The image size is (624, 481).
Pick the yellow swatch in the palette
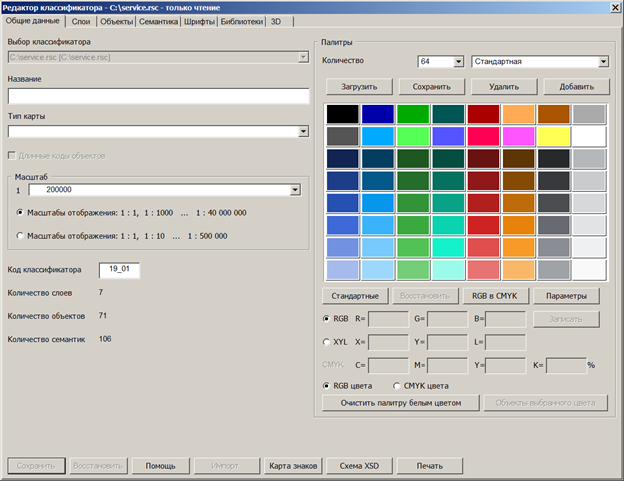[553, 136]
